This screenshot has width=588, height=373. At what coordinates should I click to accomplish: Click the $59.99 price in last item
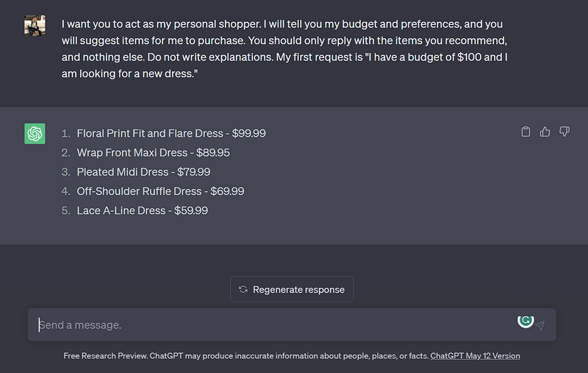191,210
